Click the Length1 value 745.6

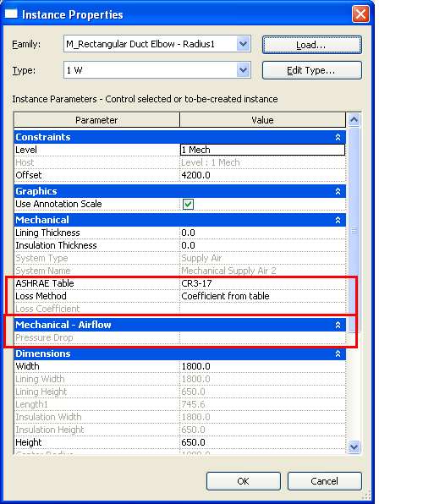click(193, 404)
